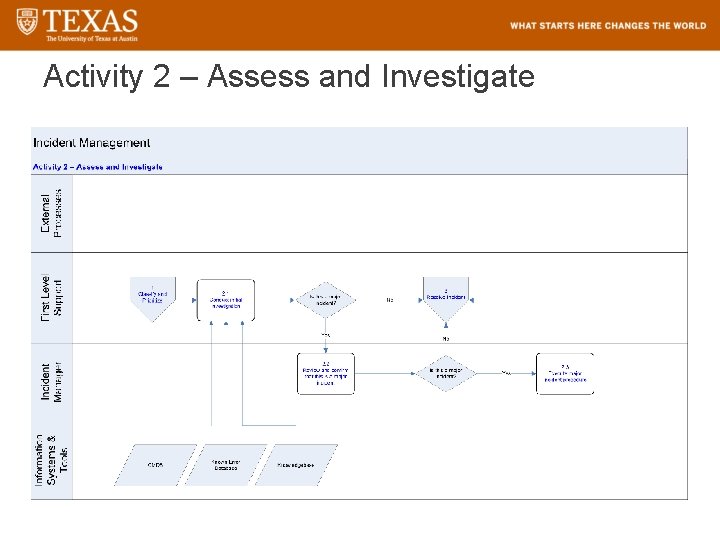
Task: Click the CMDB data parallelogram
Action: click(155, 465)
